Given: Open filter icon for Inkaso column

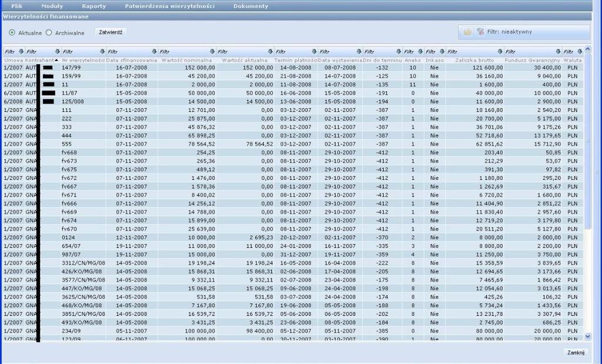Looking at the screenshot, I should pyautogui.click(x=442, y=51).
